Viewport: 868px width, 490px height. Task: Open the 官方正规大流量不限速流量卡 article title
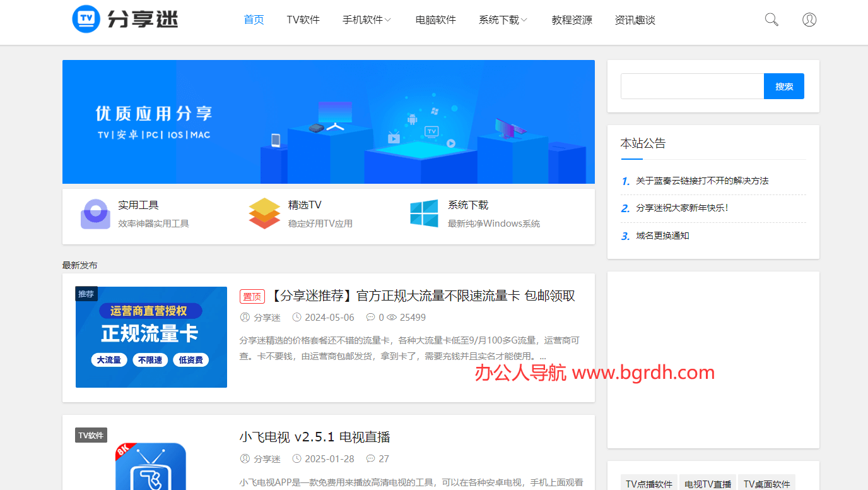pos(422,296)
